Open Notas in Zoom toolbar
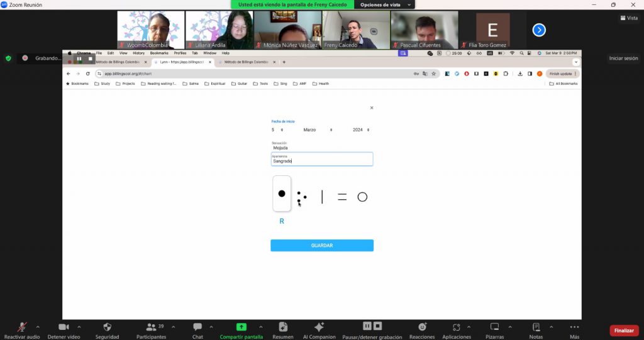This screenshot has width=644, height=340. [536, 331]
